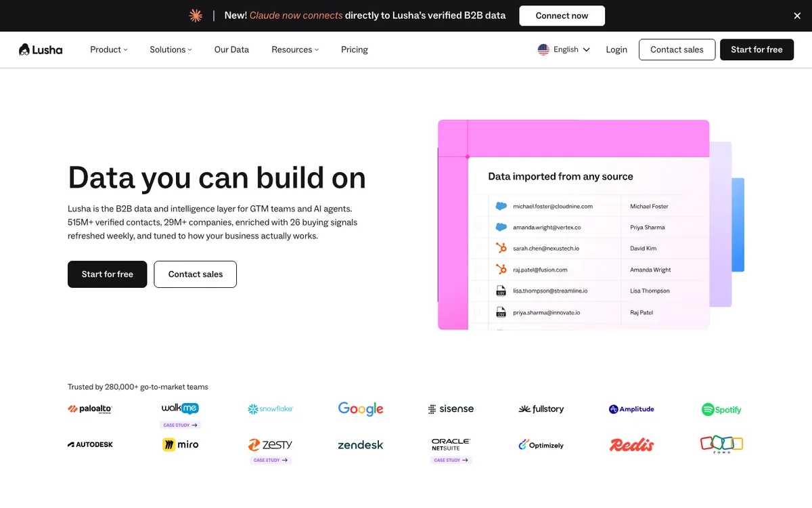Click the Lusha logo in the header
This screenshot has height=508, width=812.
[41, 49]
